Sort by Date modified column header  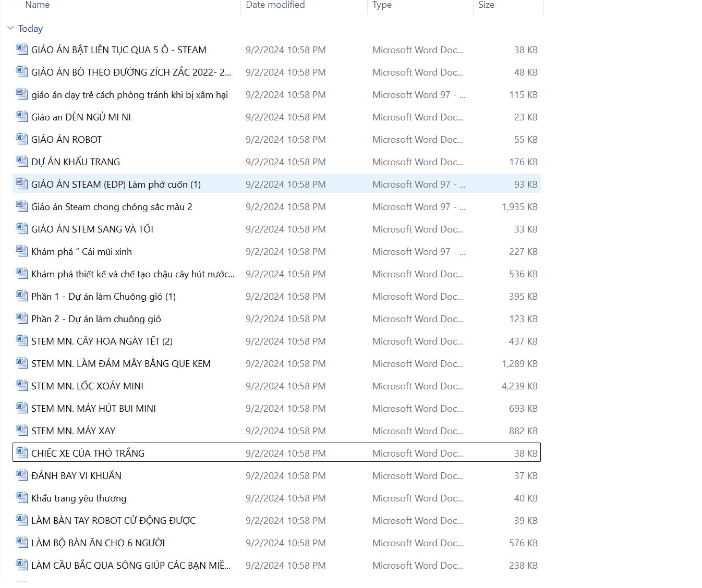click(x=275, y=5)
